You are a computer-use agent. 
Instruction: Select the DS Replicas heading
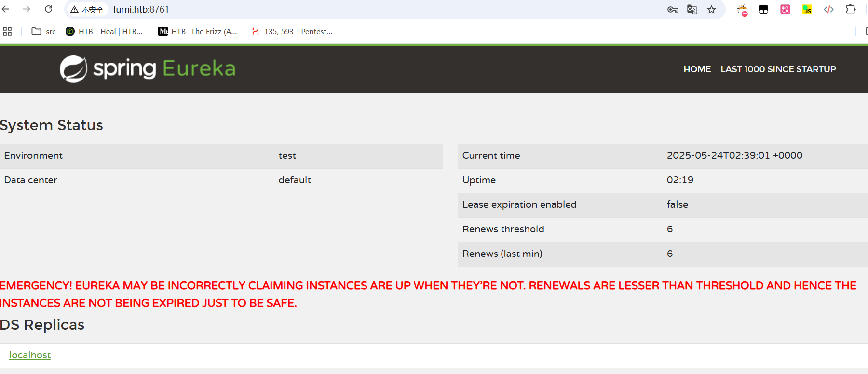click(x=42, y=325)
